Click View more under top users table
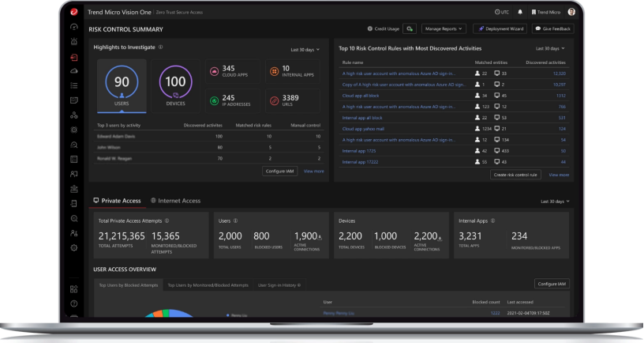The image size is (644, 343). [314, 171]
